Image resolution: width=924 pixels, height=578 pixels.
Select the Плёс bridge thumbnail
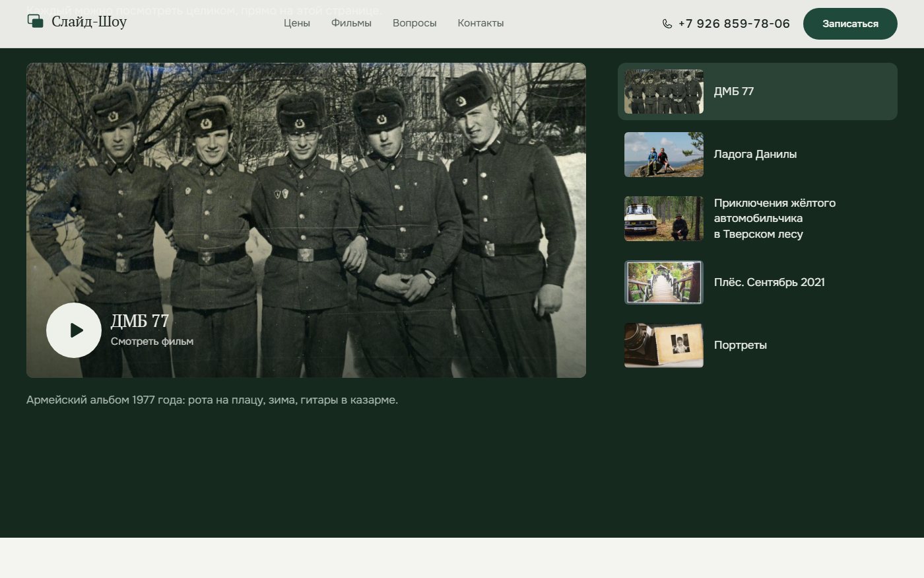tap(664, 282)
